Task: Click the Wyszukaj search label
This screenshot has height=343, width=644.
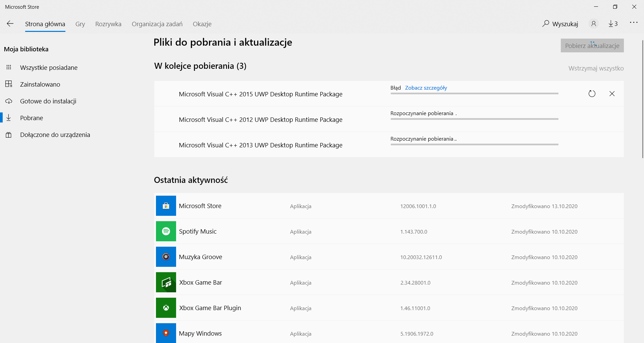Action: pos(565,24)
